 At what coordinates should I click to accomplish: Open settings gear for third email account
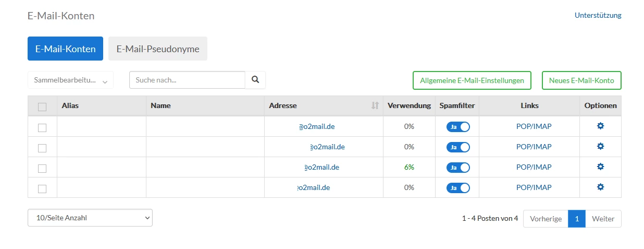click(600, 167)
